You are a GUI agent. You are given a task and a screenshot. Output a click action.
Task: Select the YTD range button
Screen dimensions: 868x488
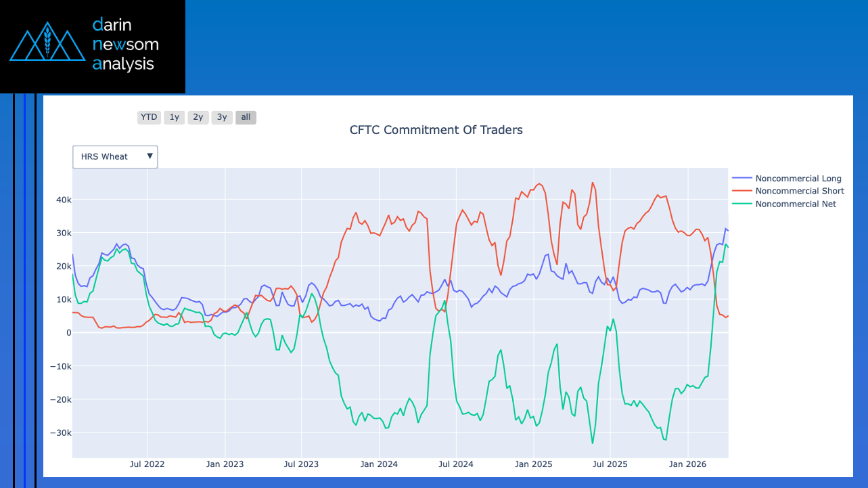click(x=149, y=117)
